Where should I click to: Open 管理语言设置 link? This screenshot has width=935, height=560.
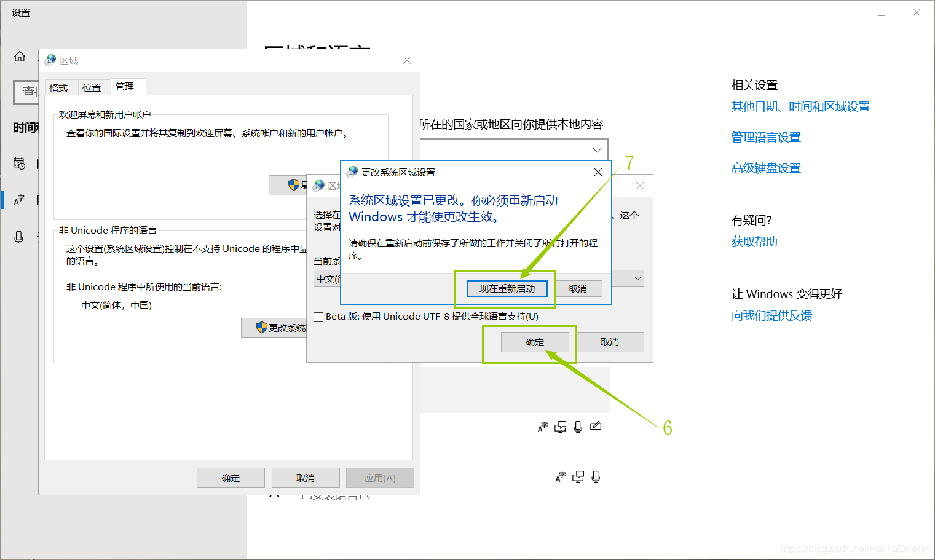pos(766,137)
